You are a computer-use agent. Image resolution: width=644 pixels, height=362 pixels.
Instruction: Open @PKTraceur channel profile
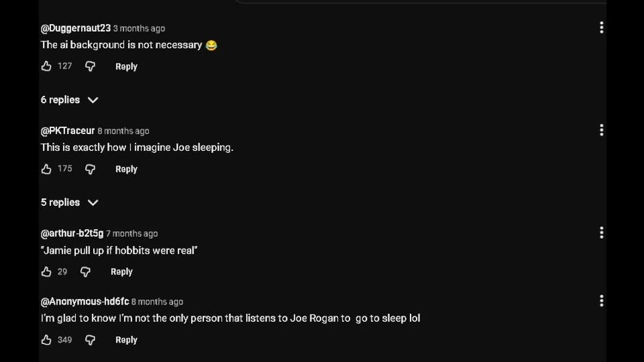coord(67,131)
